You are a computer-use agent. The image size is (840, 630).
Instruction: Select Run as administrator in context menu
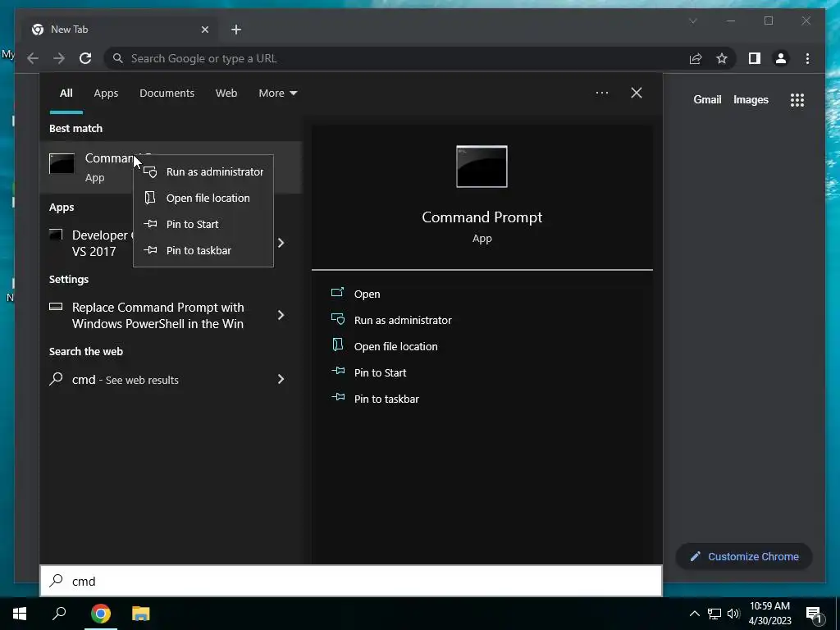click(203, 171)
